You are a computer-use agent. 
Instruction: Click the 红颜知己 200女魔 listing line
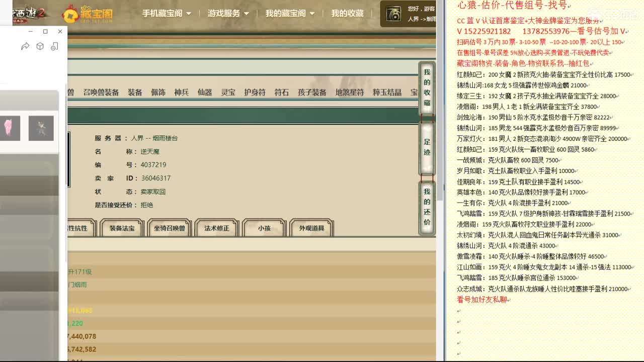click(544, 75)
